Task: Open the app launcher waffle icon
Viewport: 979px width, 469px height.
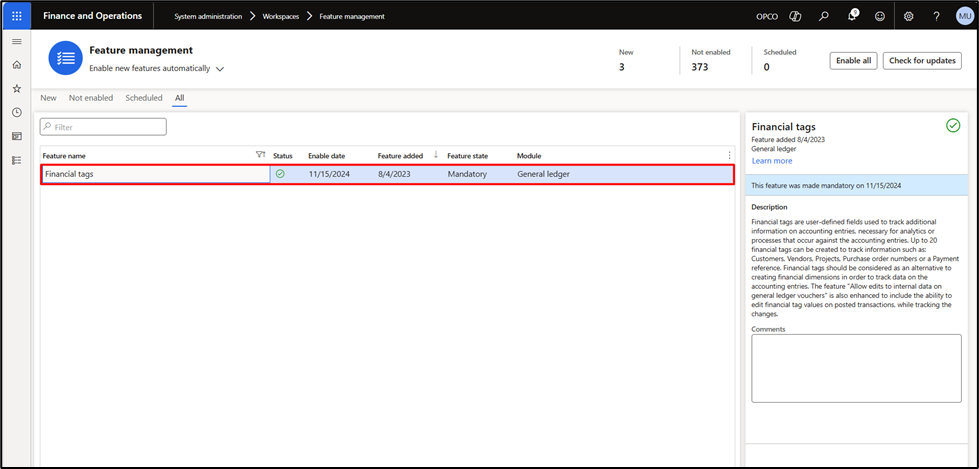Action: 17,16
